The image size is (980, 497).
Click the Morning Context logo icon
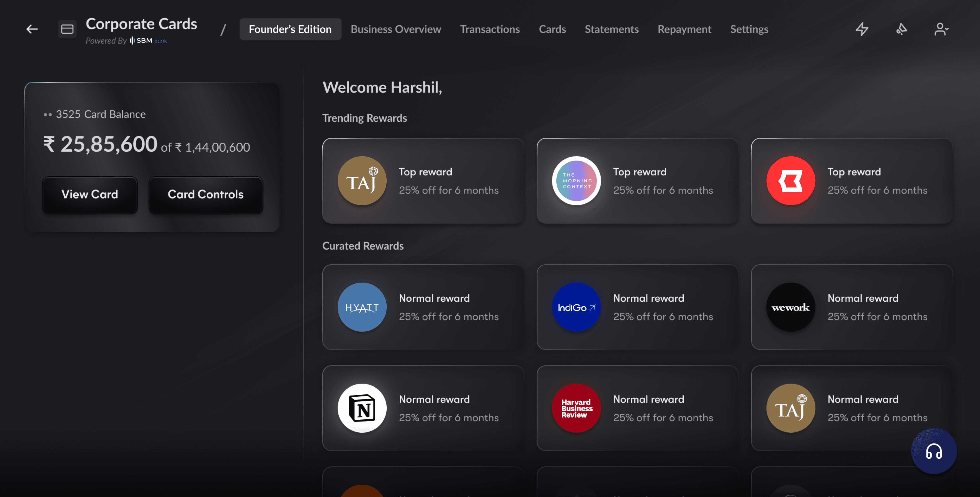(x=576, y=181)
